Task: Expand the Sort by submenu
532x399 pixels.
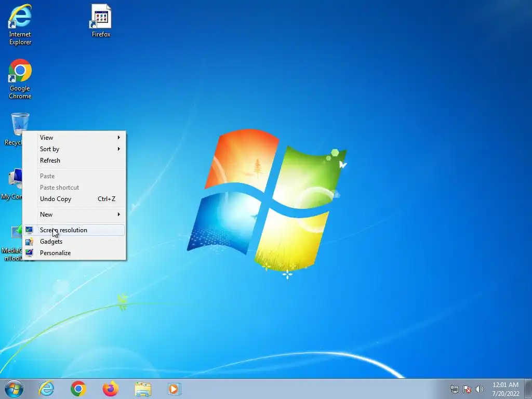Action: pos(74,149)
